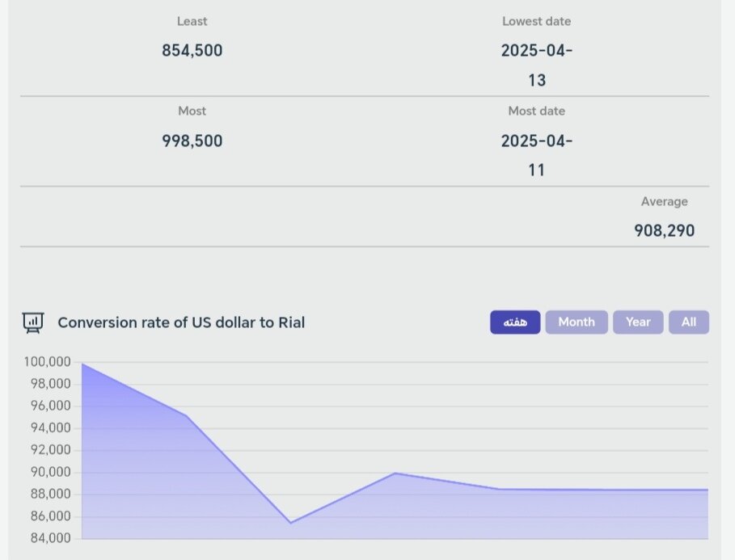The width and height of the screenshot is (735, 560).
Task: Click the "Least" label
Action: click(192, 21)
